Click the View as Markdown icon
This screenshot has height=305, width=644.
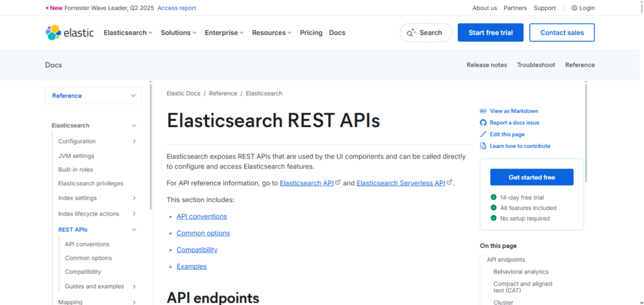483,111
